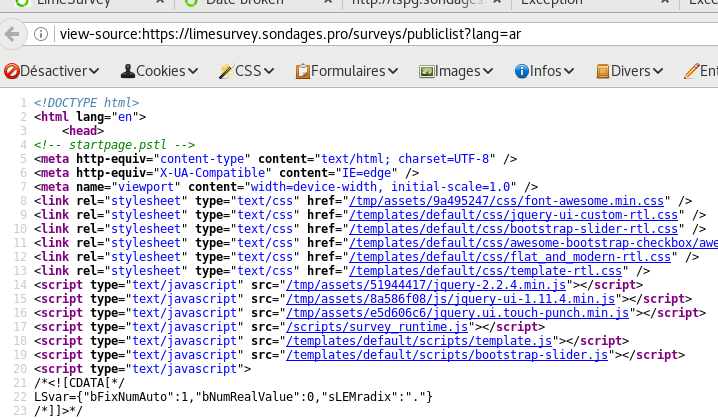Click the blue Infos icon

tap(521, 71)
